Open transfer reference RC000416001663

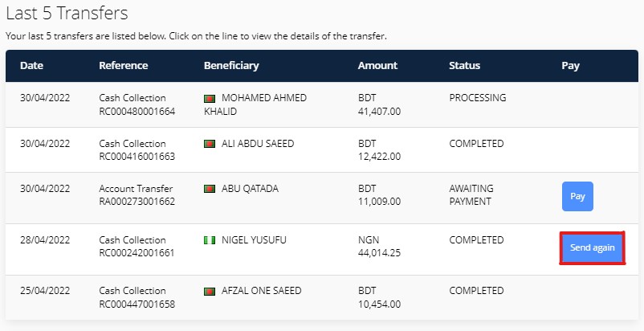[137, 157]
